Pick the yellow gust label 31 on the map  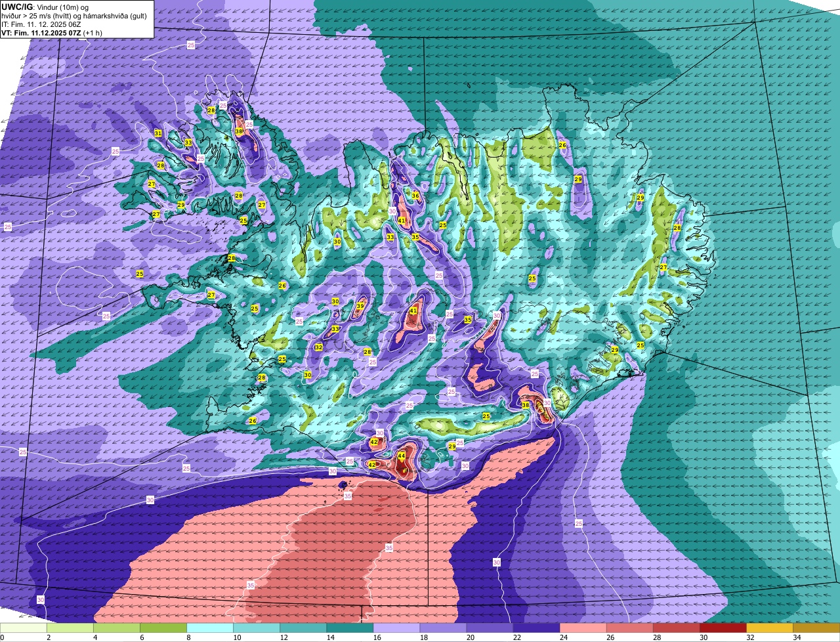pos(158,133)
